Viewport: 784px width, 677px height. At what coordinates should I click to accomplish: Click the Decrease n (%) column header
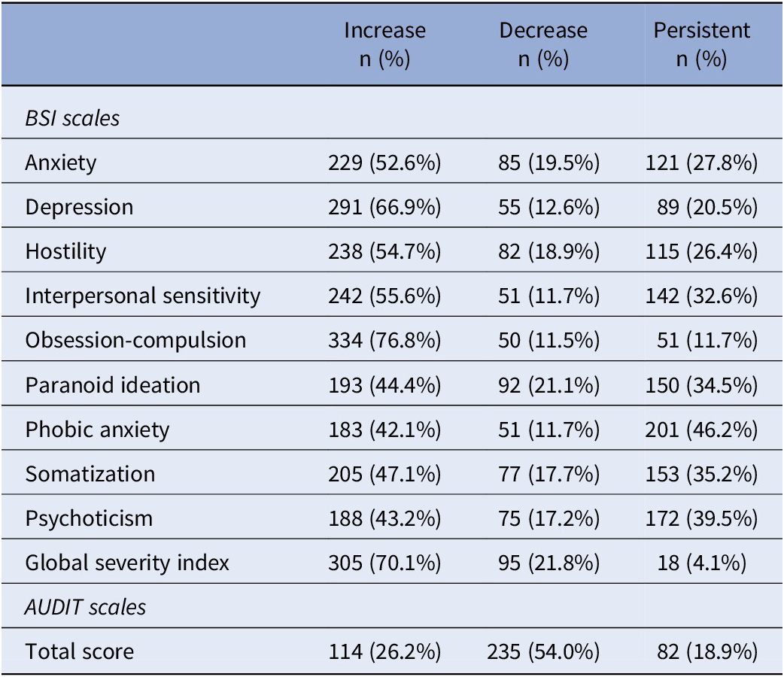coord(543,44)
